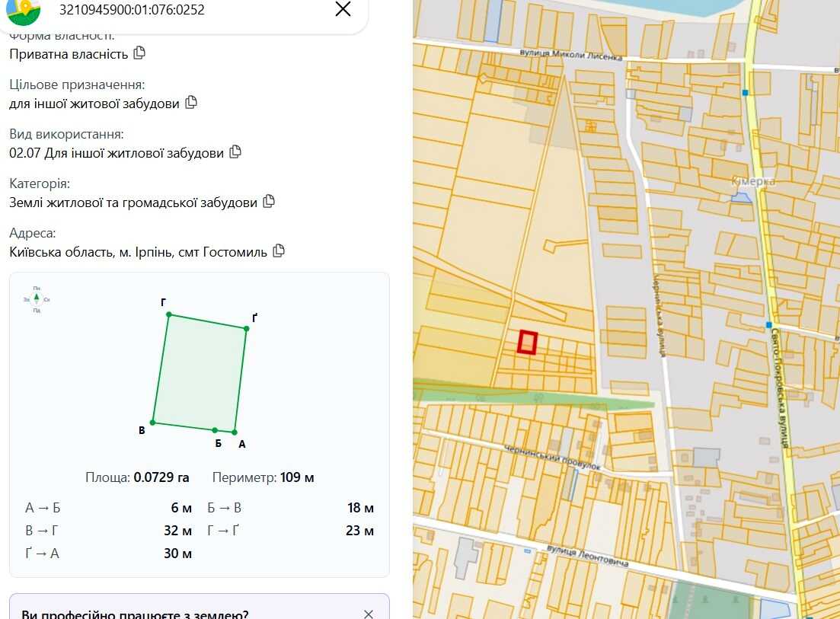Copy the ownership form 'Приватна власність'
The height and width of the screenshot is (619, 840).
(139, 53)
